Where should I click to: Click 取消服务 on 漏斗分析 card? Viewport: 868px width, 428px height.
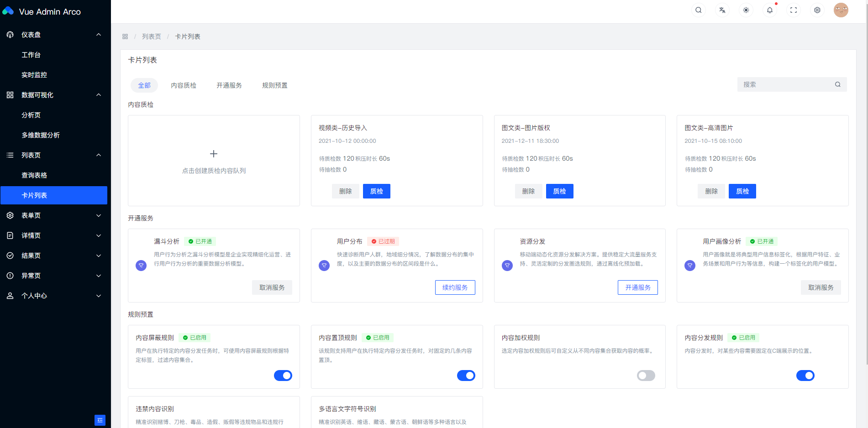coord(272,287)
